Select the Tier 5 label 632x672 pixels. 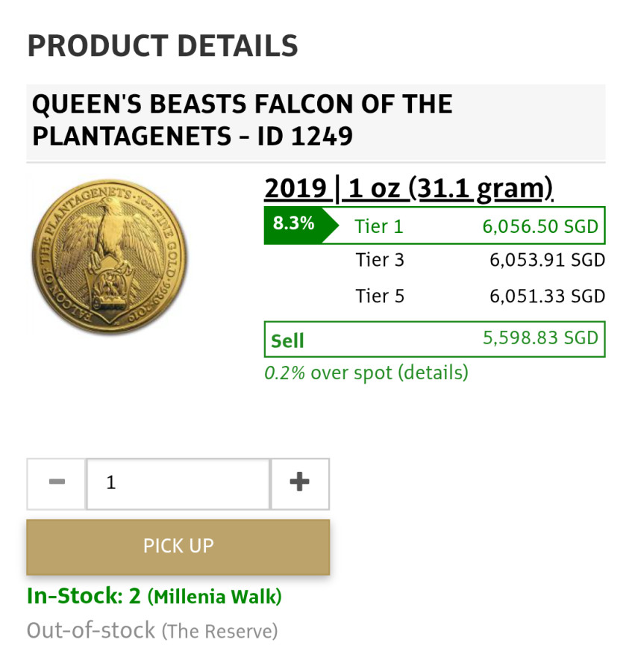pyautogui.click(x=380, y=296)
